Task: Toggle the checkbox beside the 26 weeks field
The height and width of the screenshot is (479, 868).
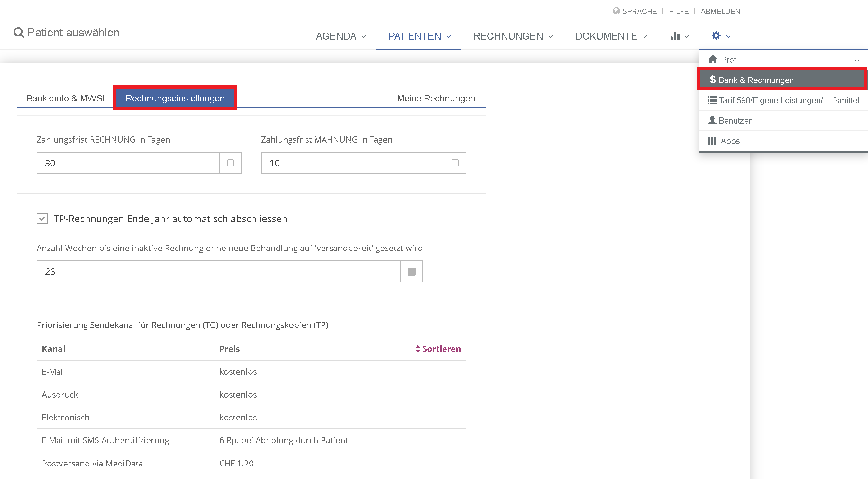Action: [x=411, y=272]
